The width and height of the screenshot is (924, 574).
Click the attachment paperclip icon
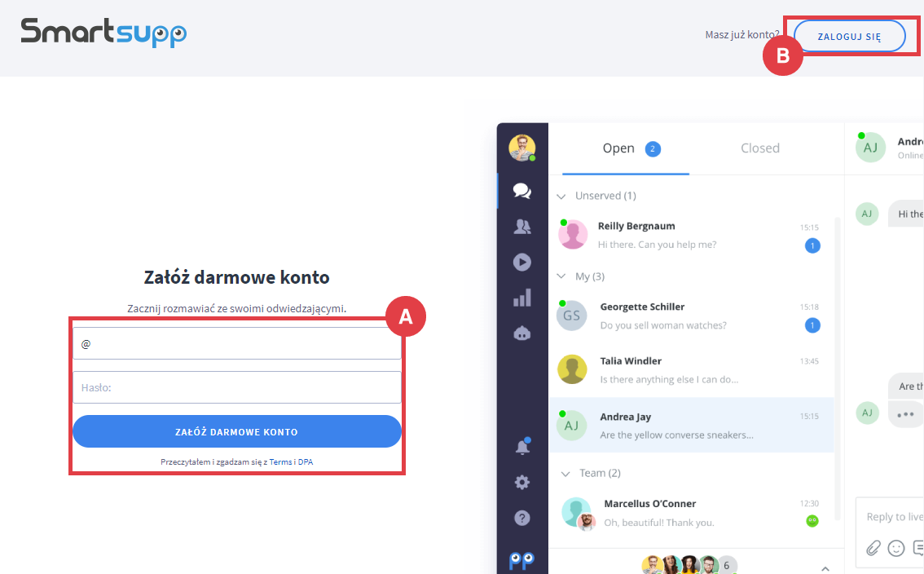click(873, 548)
